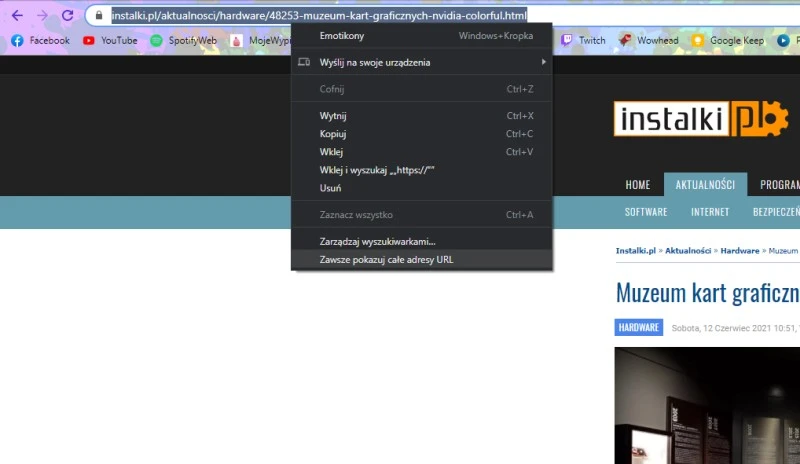Open the INTERNET subcategory
Image resolution: width=800 pixels, height=464 pixels.
(710, 212)
